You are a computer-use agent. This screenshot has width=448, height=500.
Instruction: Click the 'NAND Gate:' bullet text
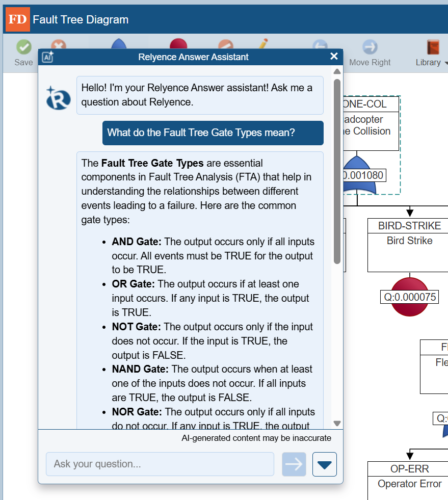[x=140, y=369]
